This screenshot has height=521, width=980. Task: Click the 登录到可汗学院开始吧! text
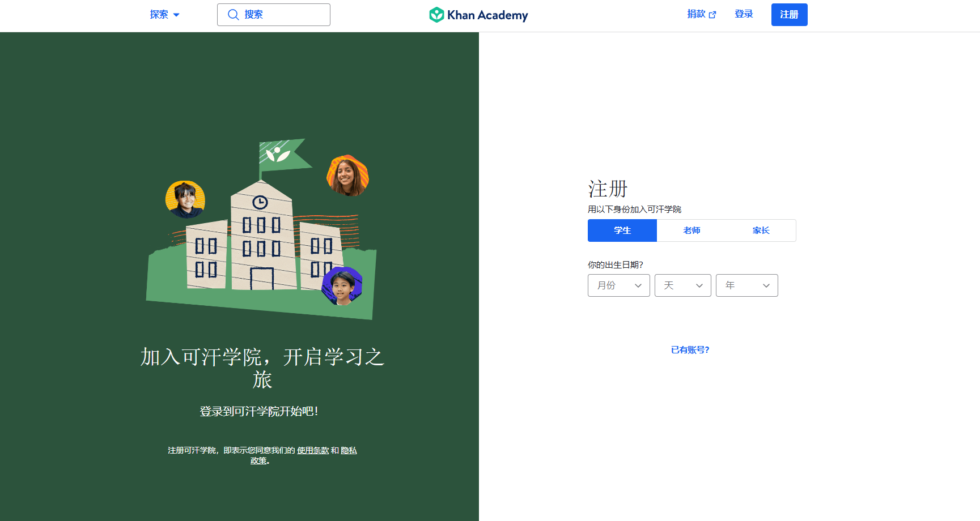(259, 411)
